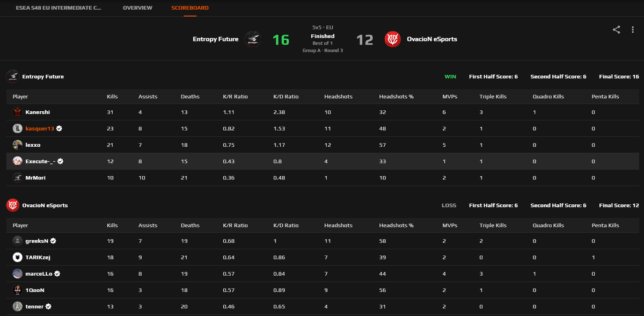The height and width of the screenshot is (316, 644).
Task: Click MVPs header in OvacioN eSports table
Action: pyautogui.click(x=450, y=225)
